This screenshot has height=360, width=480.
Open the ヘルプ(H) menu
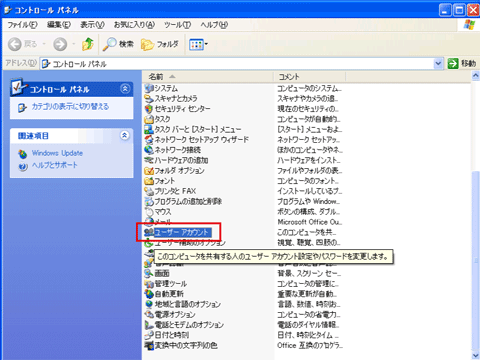pyautogui.click(x=214, y=25)
